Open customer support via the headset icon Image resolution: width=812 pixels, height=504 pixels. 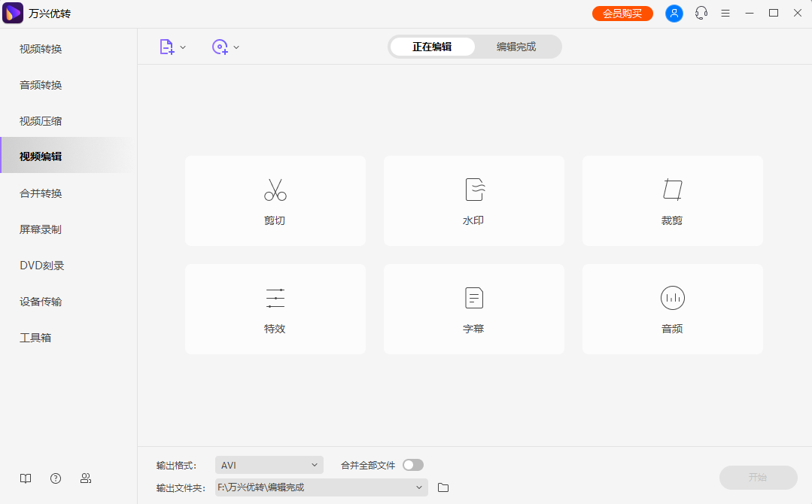coord(701,13)
